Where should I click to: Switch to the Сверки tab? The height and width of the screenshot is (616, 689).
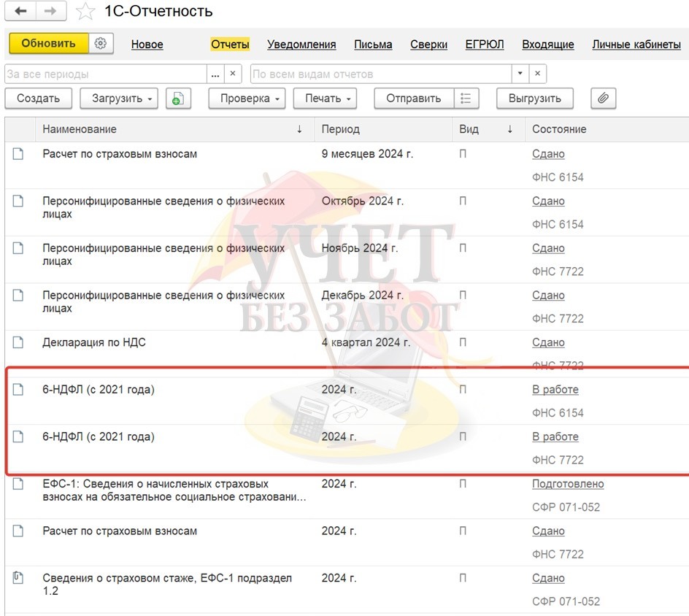[x=429, y=45]
